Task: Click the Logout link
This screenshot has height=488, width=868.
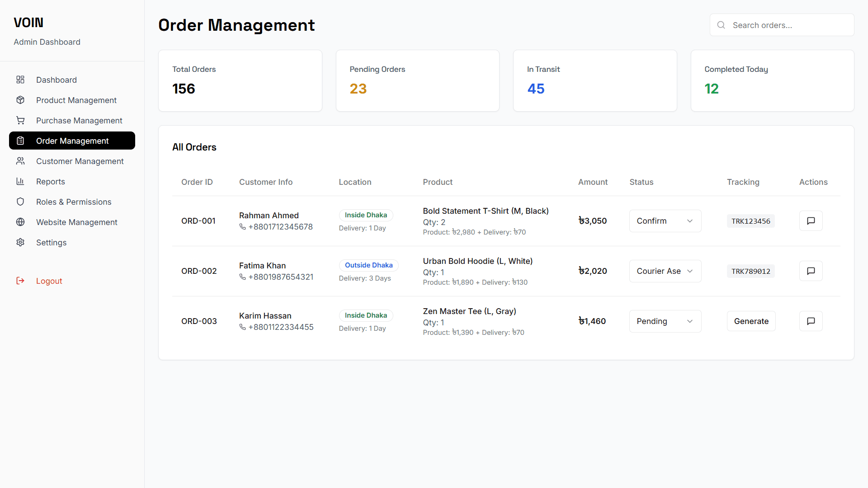Action: tap(49, 281)
